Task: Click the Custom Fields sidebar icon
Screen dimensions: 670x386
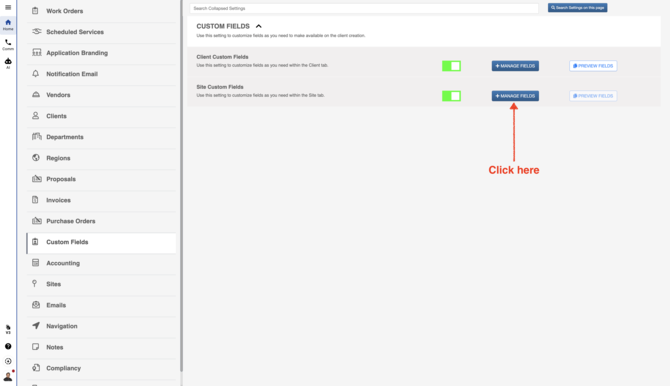Action: [35, 242]
